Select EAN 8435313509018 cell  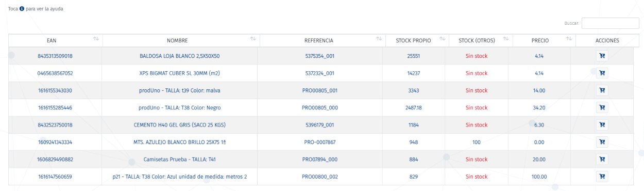pos(55,56)
